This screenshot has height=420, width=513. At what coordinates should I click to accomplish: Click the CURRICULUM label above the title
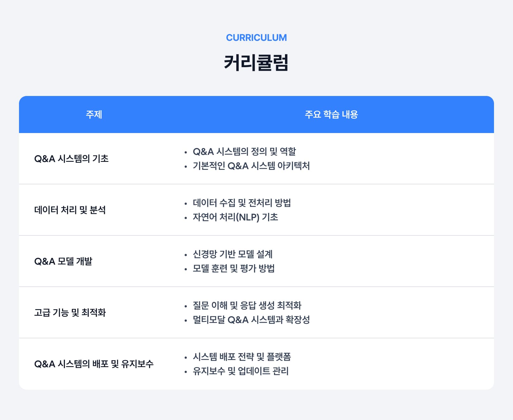point(256,38)
